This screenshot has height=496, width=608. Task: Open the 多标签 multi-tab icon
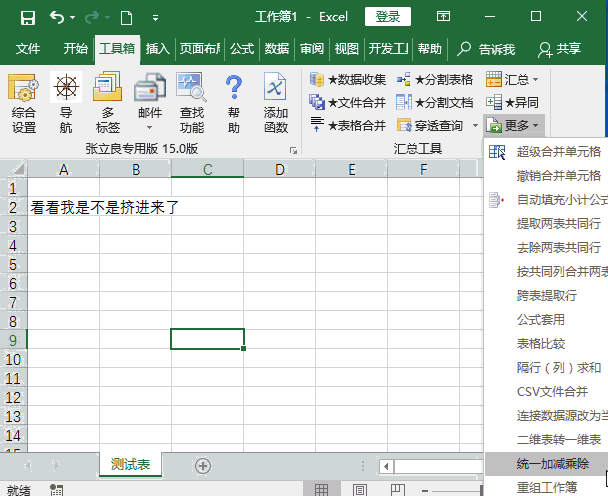107,90
